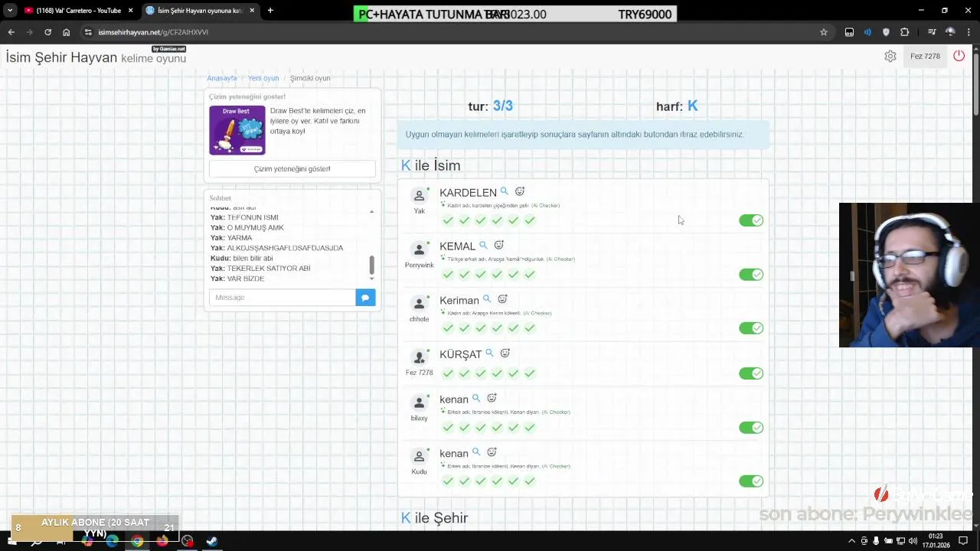Search the word Keriman with magnifier icon

point(487,299)
